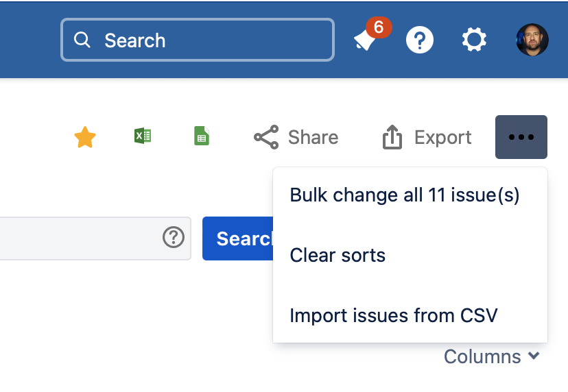Open the Export dropdown
This screenshot has width=568, height=392.
click(x=427, y=137)
